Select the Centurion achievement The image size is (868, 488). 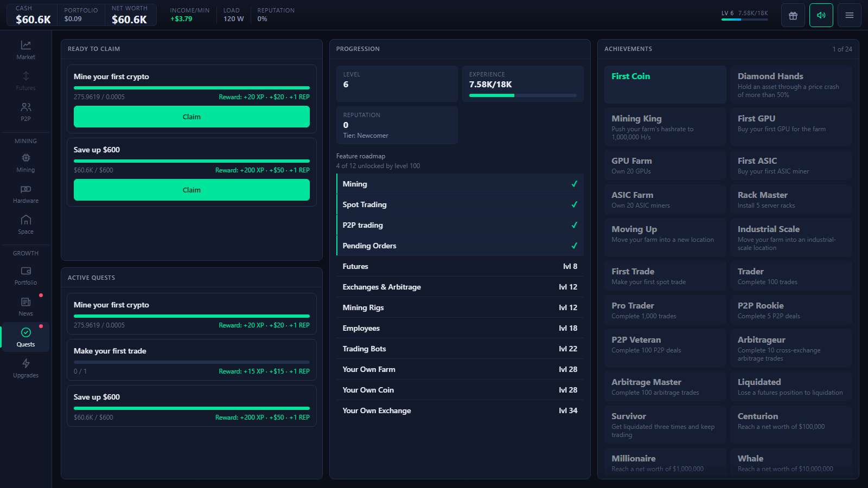pyautogui.click(x=791, y=425)
